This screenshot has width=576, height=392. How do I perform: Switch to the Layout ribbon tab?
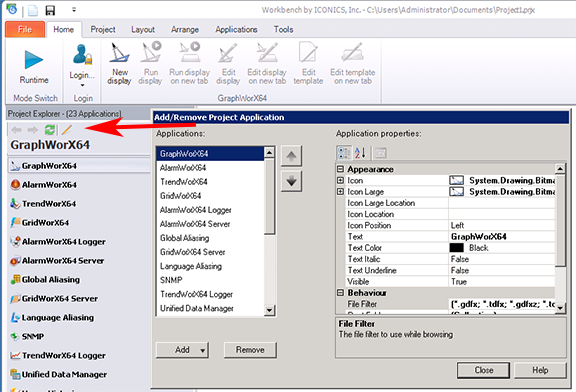[143, 29]
